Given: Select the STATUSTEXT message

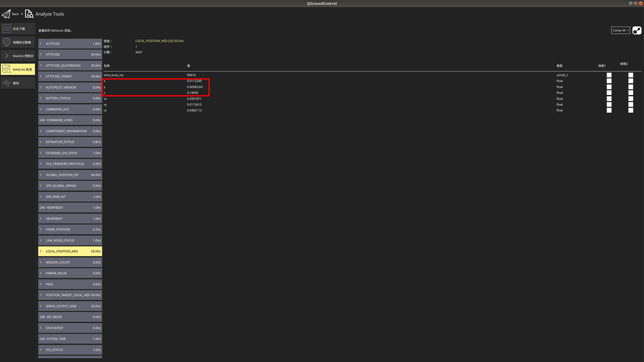Looking at the screenshot, I should [70, 328].
